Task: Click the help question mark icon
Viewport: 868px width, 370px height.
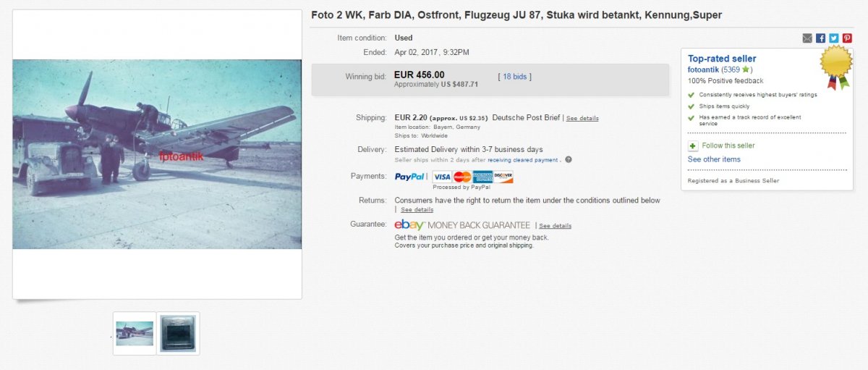Action: 569,159
